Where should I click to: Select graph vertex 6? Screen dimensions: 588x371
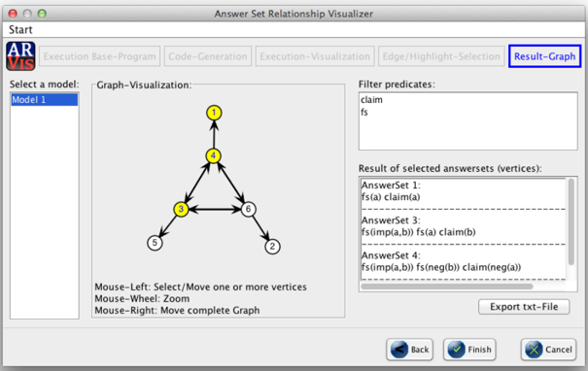tap(248, 209)
